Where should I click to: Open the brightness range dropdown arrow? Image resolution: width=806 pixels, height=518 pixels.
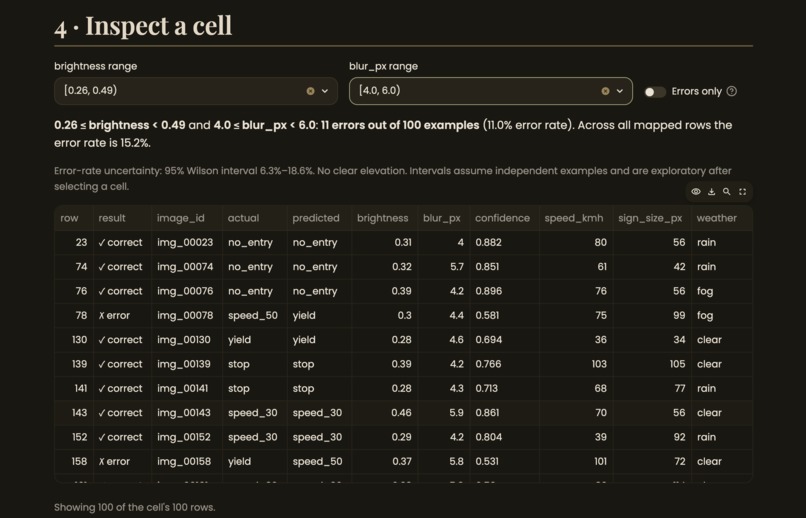click(x=325, y=91)
